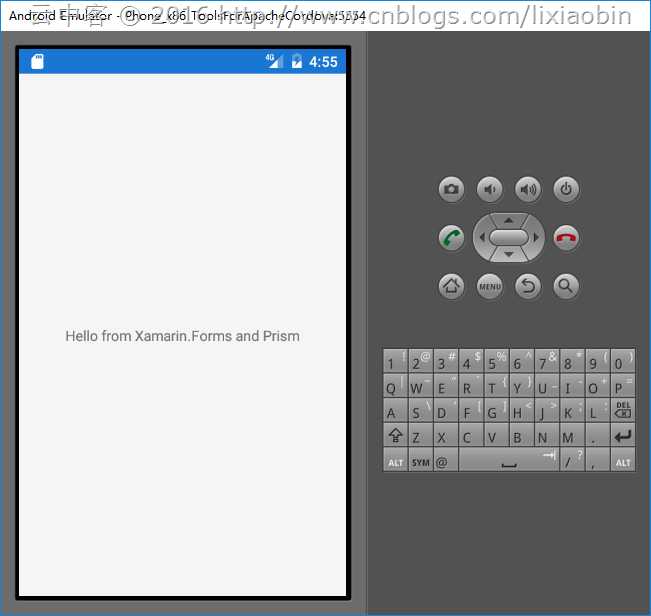Click the SD card icon in status bar
The image size is (651, 616).
(37, 61)
